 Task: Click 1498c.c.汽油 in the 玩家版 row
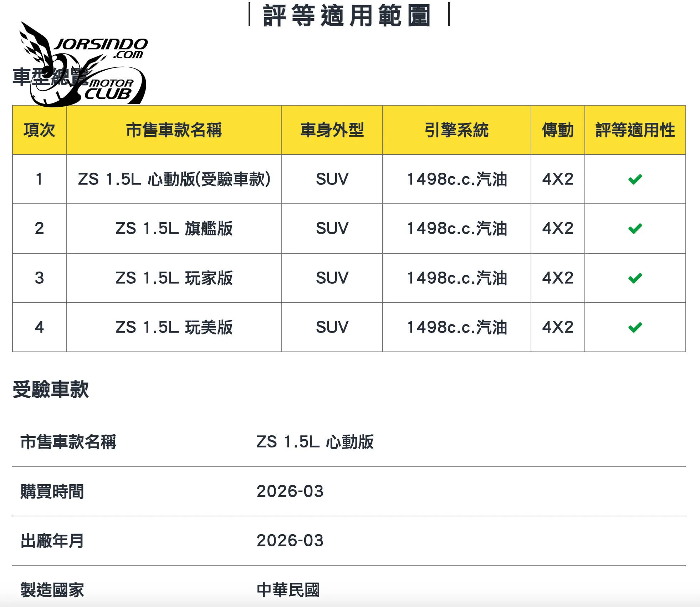(457, 278)
